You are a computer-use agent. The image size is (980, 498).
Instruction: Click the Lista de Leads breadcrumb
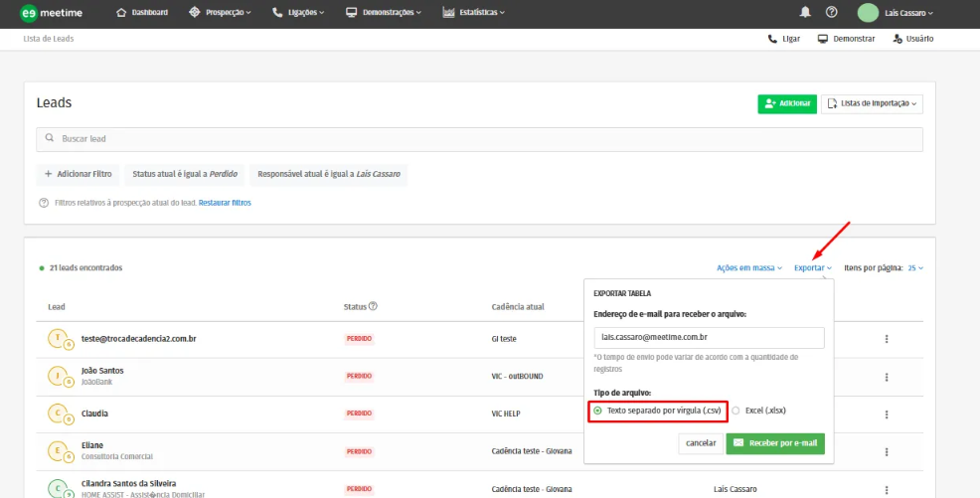point(48,39)
